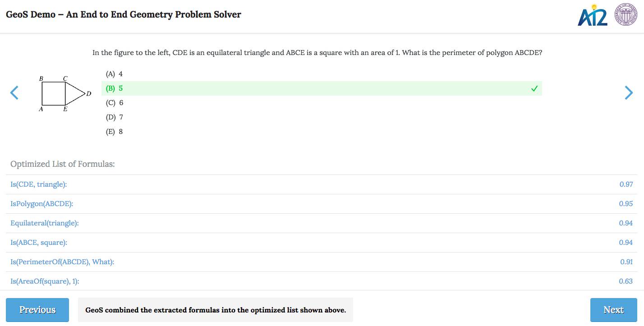The width and height of the screenshot is (644, 326).
Task: Select answer choice (A) 4
Action: click(x=114, y=74)
